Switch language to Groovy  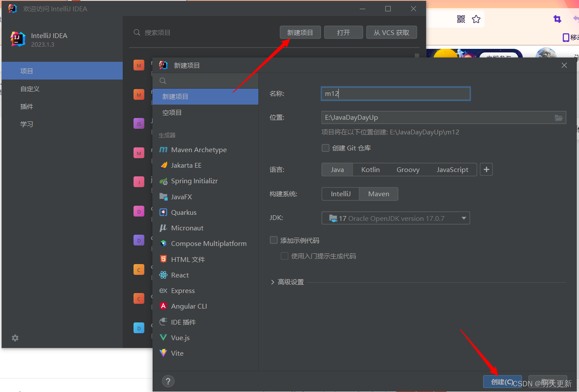pos(408,169)
